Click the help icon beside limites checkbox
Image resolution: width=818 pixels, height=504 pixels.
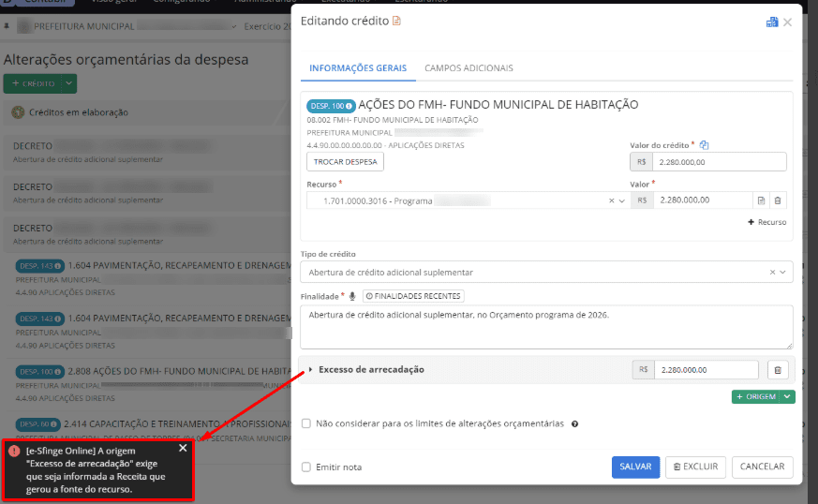click(x=575, y=424)
